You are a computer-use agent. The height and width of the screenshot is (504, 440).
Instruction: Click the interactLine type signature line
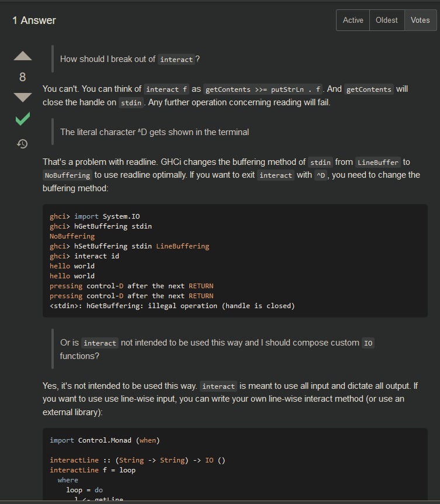point(137,460)
